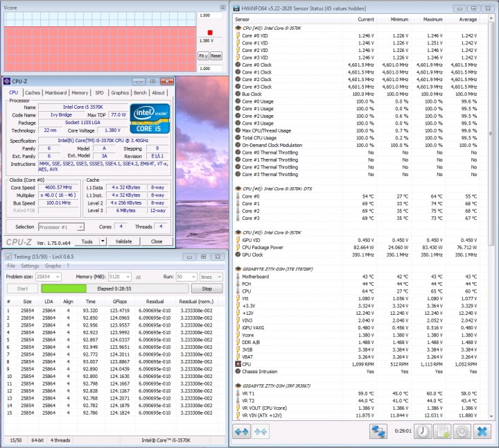Click the lightning icon beside Vcore row
This screenshot has height=448, width=499.
pyautogui.click(x=238, y=335)
